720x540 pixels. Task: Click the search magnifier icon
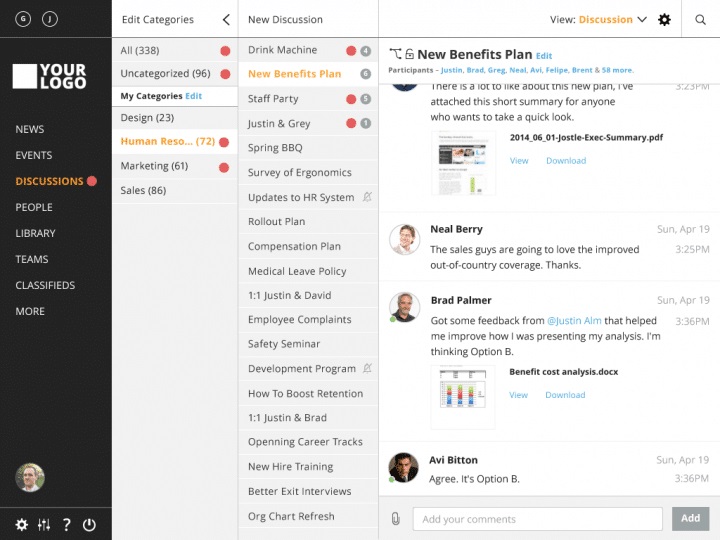tap(700, 19)
